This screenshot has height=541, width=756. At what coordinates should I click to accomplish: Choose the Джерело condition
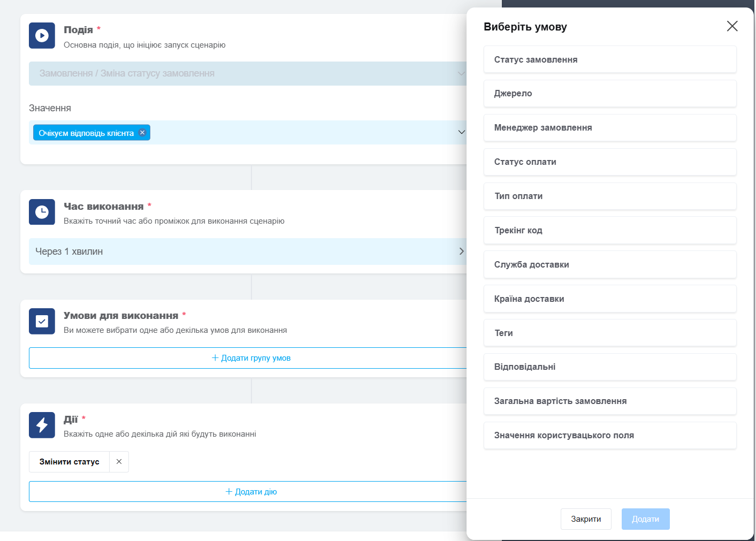click(610, 94)
